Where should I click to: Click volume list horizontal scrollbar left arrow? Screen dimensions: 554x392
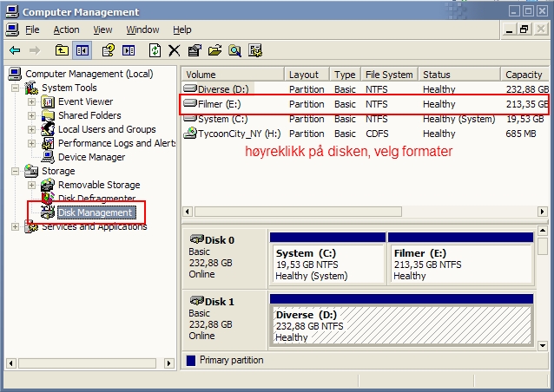188,212
